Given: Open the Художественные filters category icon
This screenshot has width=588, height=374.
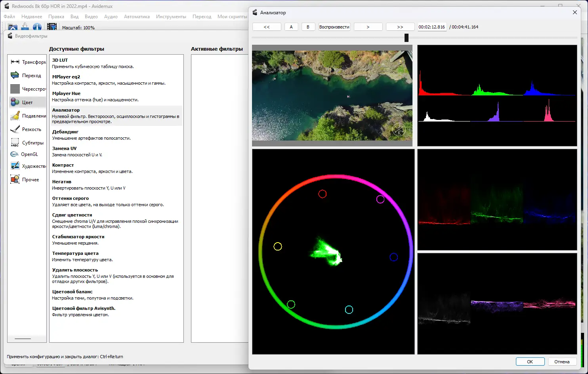Looking at the screenshot, I should [x=15, y=166].
